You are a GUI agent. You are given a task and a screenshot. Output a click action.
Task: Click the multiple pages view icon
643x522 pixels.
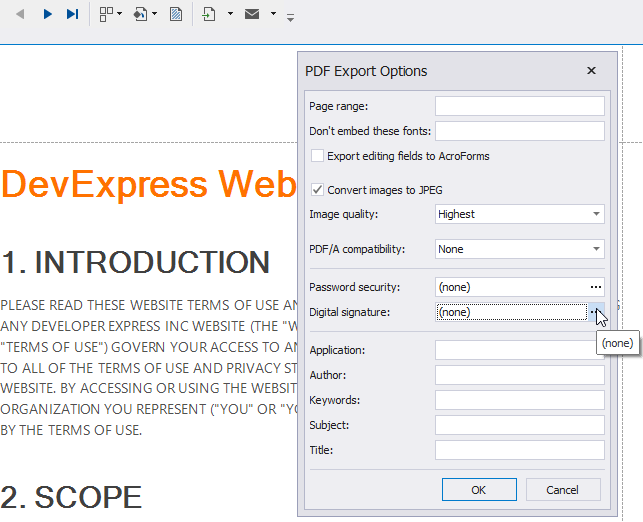pyautogui.click(x=107, y=14)
